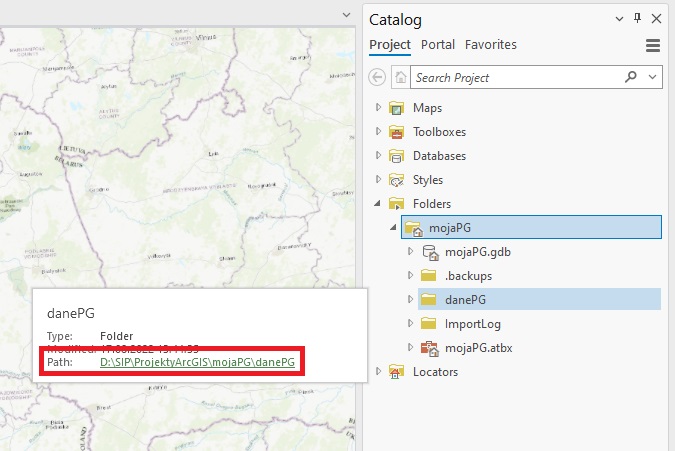Click the Back arrow in Catalog
Image resolution: width=675 pixels, height=451 pixels.
377,77
